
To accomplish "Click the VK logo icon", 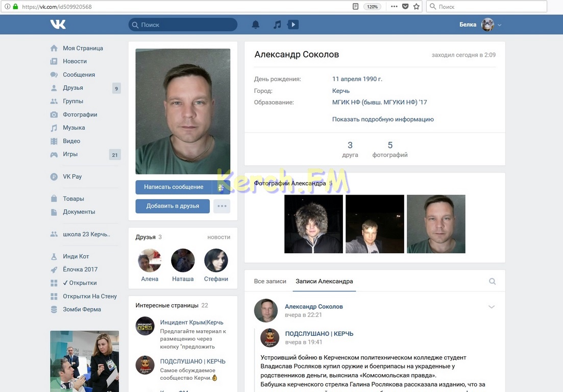I will coord(58,24).
